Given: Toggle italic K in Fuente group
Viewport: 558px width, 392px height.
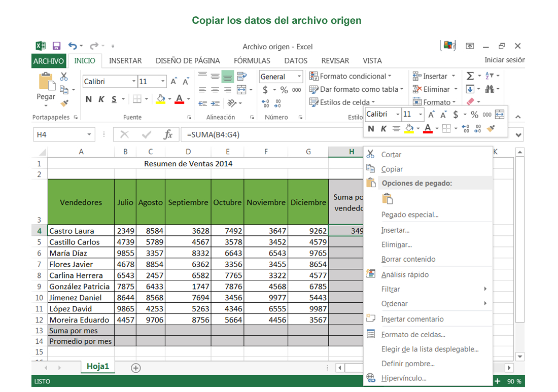Looking at the screenshot, I should click(101, 99).
